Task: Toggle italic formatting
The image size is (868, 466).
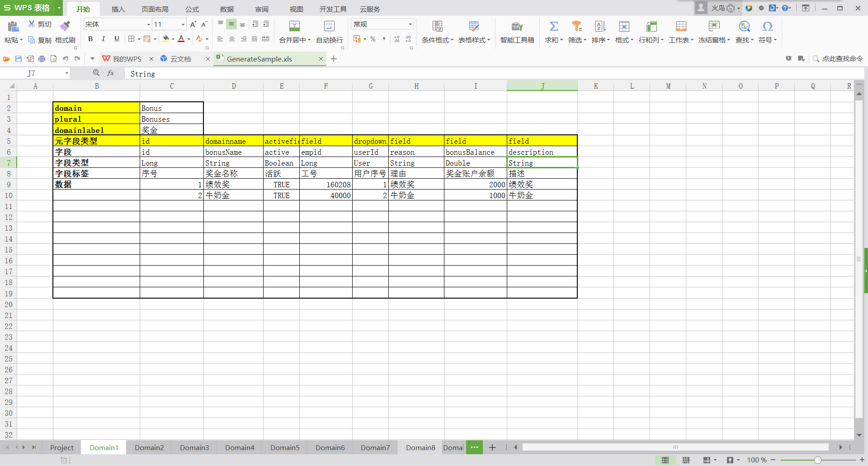Action: click(x=104, y=39)
